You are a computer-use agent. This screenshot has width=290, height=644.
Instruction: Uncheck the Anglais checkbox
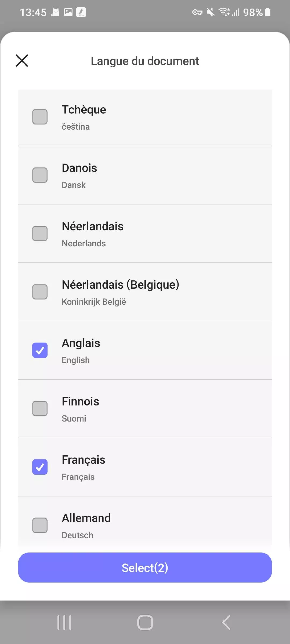point(40,350)
